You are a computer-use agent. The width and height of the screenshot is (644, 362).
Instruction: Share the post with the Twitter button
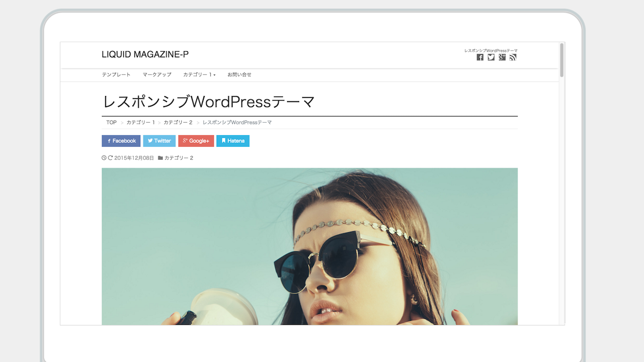pyautogui.click(x=159, y=141)
